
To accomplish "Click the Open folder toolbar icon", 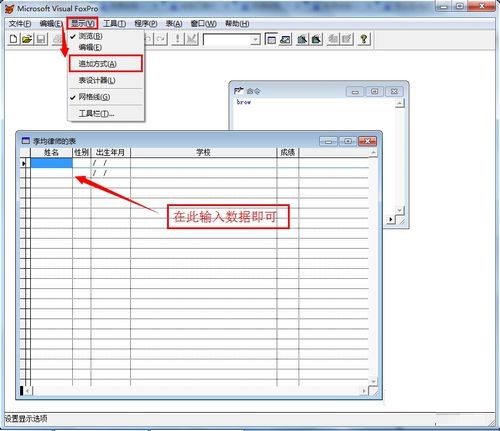I will pos(27,39).
